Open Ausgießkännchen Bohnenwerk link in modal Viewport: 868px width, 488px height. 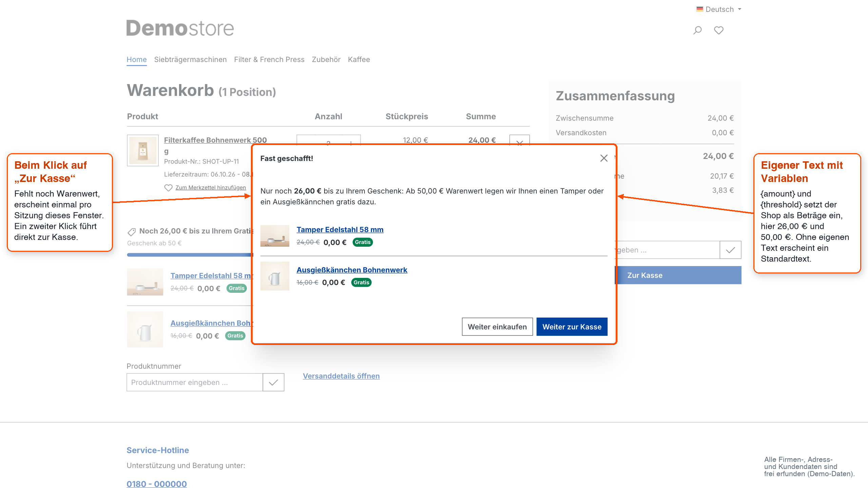[352, 270]
